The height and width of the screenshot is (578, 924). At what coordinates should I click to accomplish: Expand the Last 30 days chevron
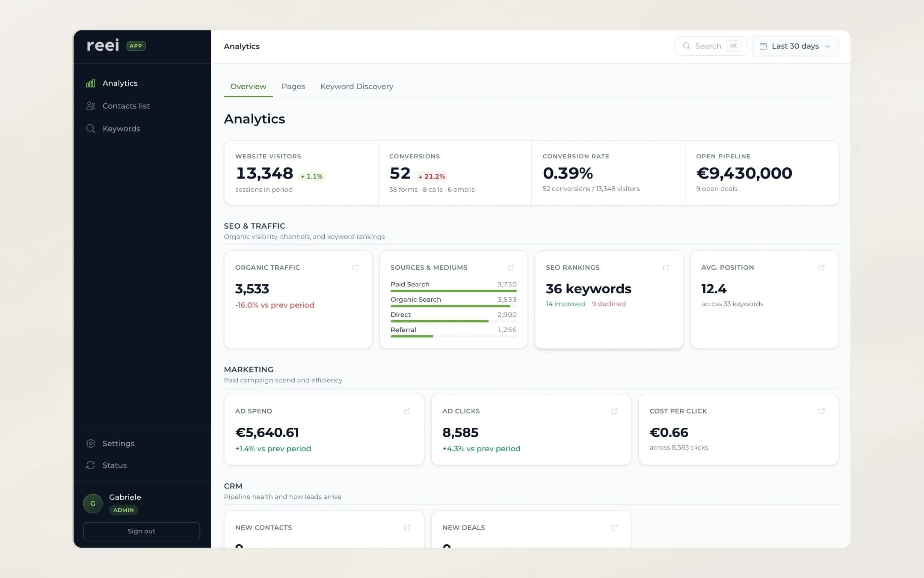[827, 46]
